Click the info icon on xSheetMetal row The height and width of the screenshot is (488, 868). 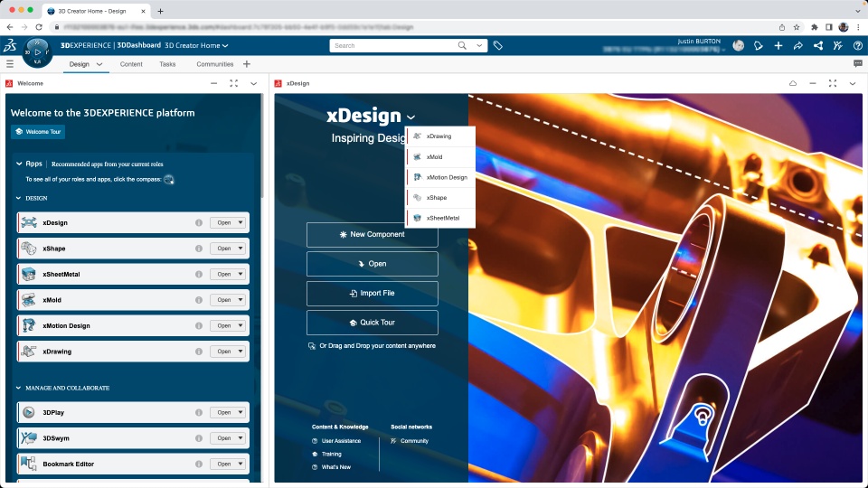(x=199, y=275)
